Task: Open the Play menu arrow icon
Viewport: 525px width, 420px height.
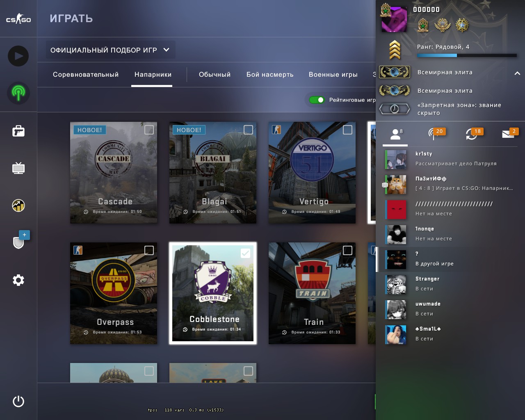Action: [18, 56]
